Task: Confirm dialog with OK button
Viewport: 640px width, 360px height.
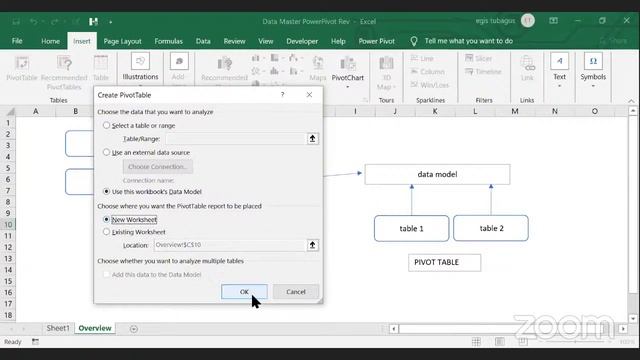Action: click(244, 291)
